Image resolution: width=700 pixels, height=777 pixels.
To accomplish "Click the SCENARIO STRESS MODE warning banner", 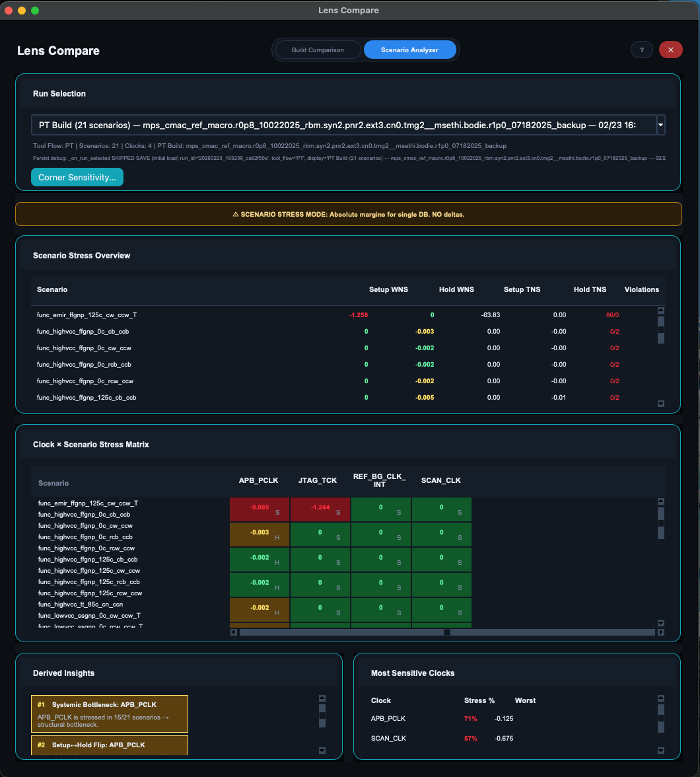I will click(349, 213).
